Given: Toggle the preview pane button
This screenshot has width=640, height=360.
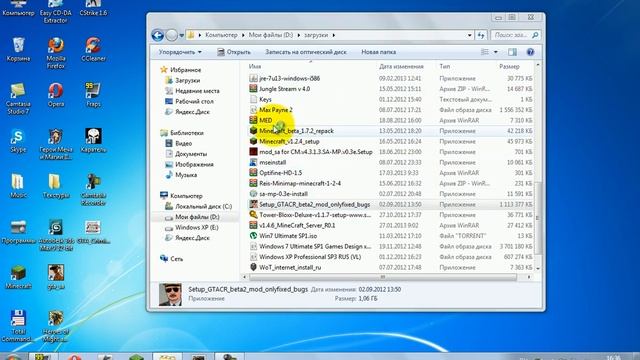Looking at the screenshot, I should [x=512, y=52].
